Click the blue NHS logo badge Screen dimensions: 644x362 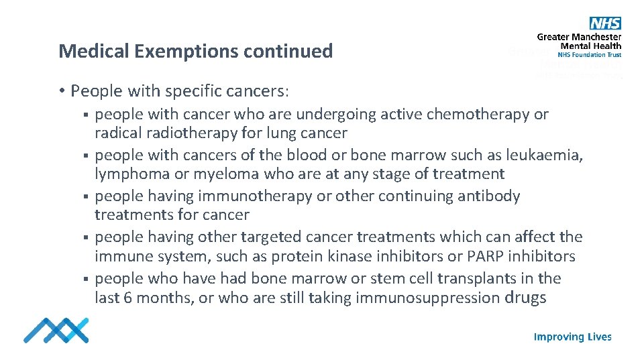click(x=604, y=23)
